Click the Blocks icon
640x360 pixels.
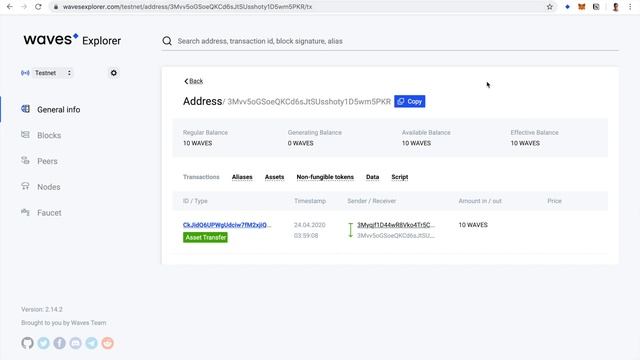(25, 135)
